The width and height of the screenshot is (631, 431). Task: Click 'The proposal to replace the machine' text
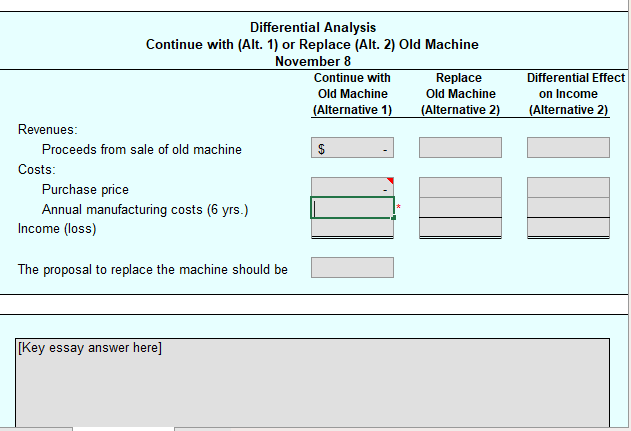click(153, 270)
